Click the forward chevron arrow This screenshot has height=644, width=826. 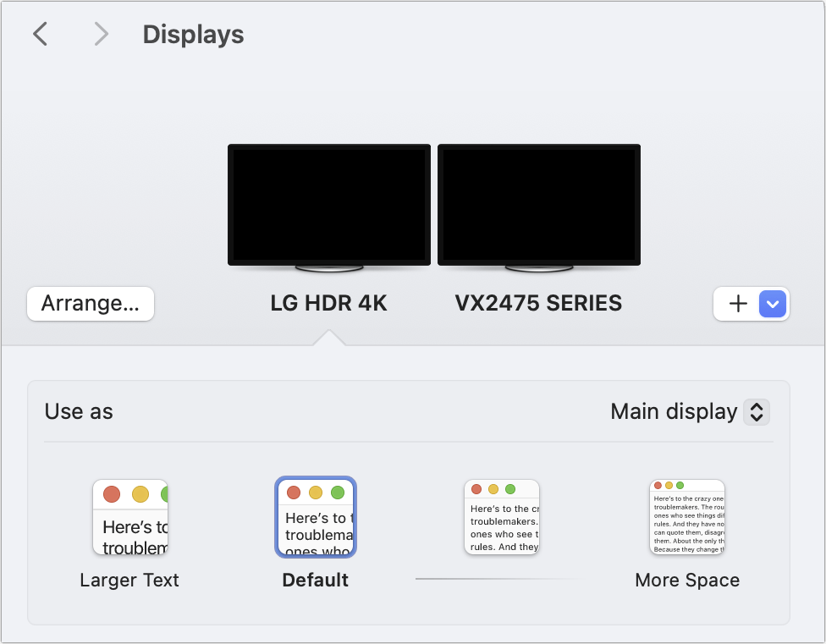(102, 34)
